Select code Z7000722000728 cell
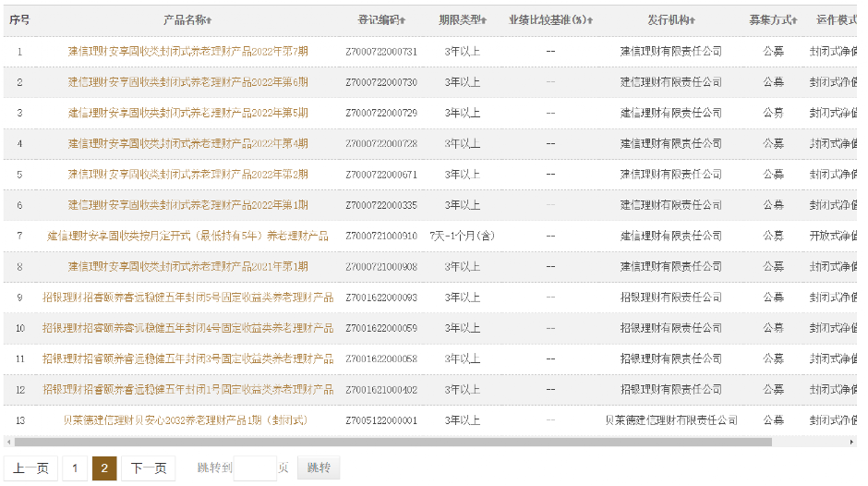The image size is (868, 486). tap(381, 143)
